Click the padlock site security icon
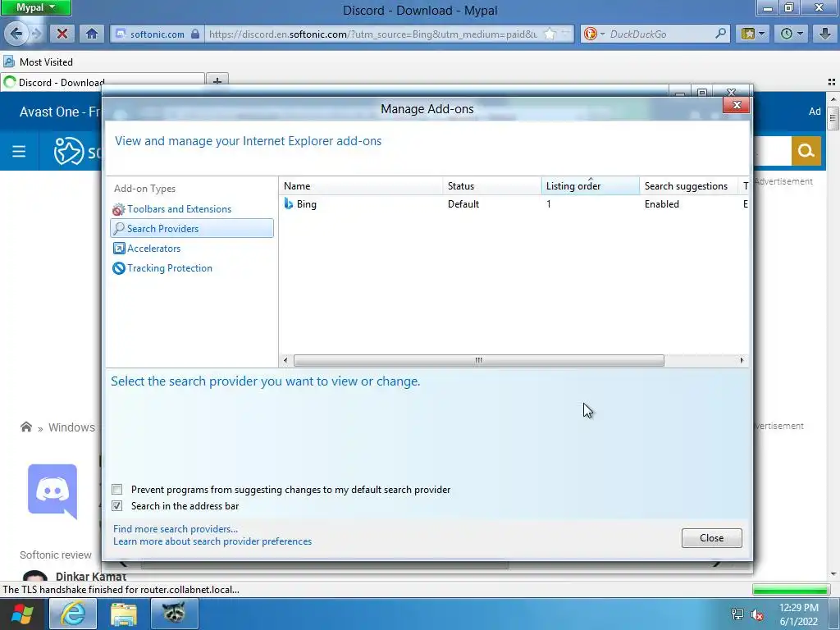Viewport: 840px width, 630px height. [x=195, y=34]
